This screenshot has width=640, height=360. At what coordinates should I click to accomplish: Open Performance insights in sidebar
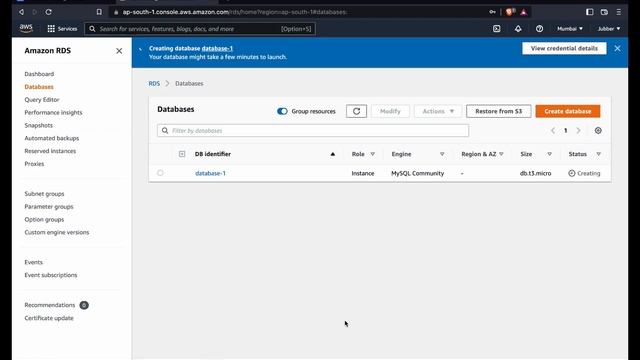(x=53, y=112)
